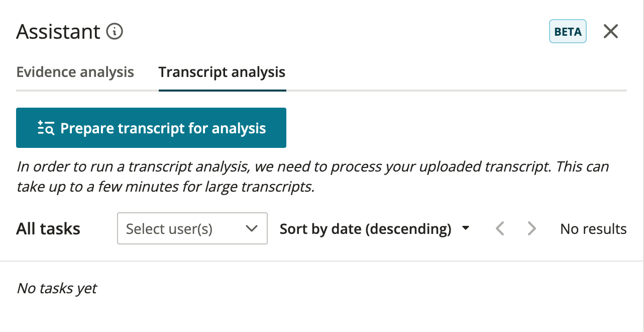Click the info icon beside Assistant
This screenshot has height=332, width=644.
[115, 32]
